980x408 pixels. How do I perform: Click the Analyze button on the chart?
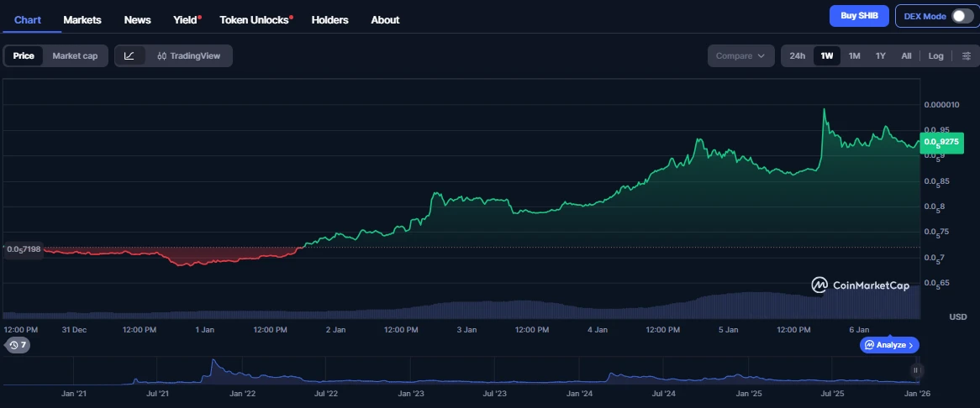889,345
